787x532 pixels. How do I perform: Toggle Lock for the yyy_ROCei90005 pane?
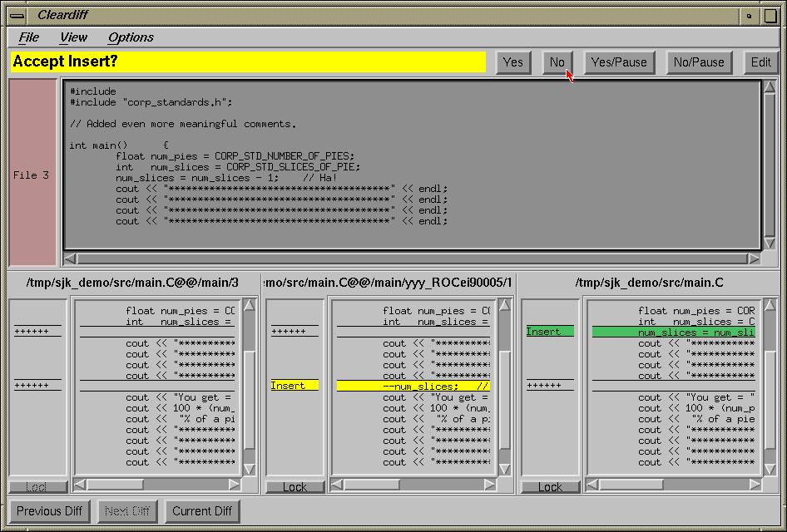tap(295, 487)
